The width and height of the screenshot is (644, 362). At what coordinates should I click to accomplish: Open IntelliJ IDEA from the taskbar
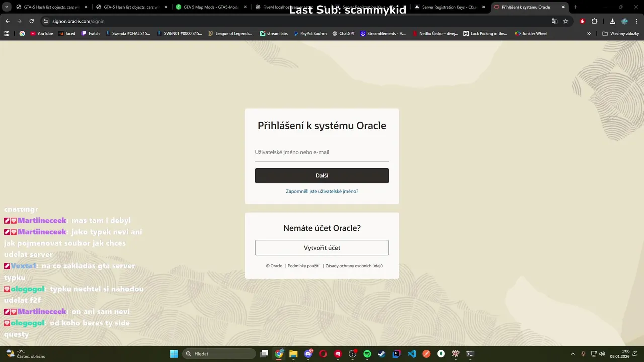click(x=396, y=354)
